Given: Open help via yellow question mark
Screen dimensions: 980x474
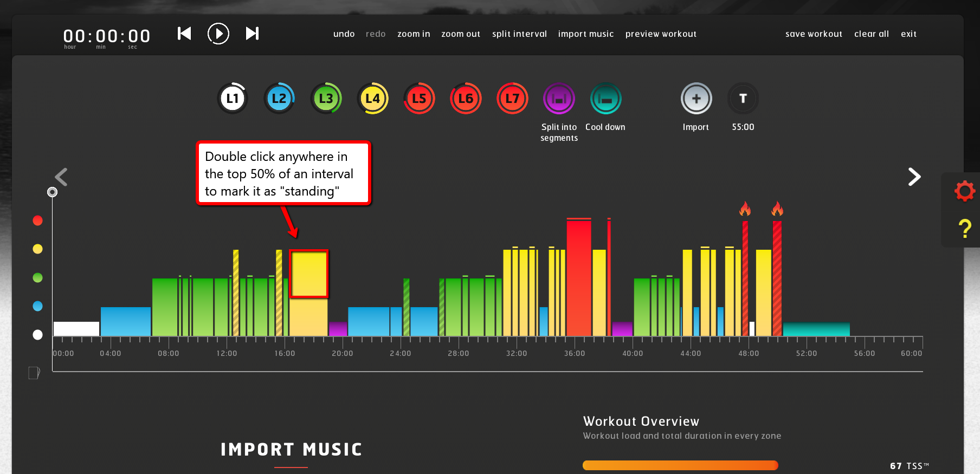Looking at the screenshot, I should [x=965, y=229].
